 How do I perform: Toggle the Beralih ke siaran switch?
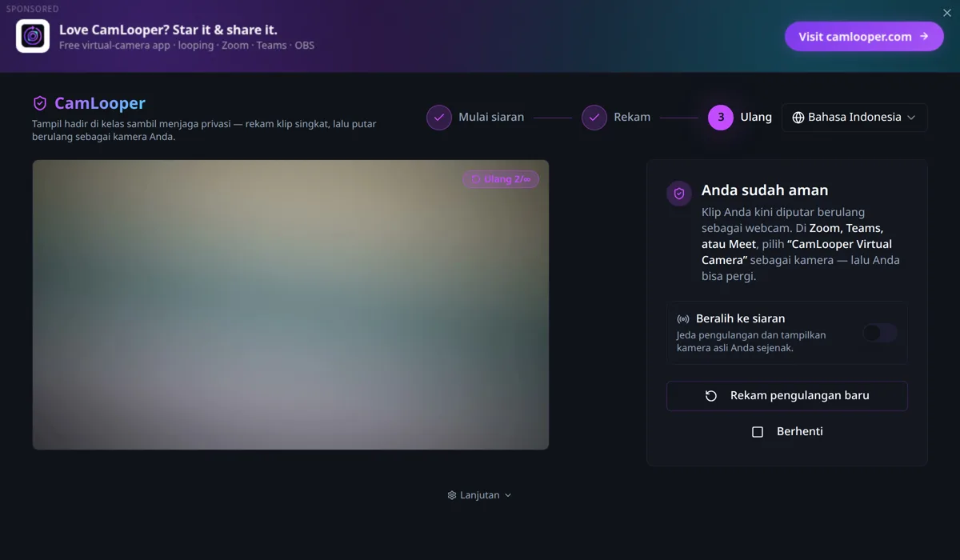(880, 333)
